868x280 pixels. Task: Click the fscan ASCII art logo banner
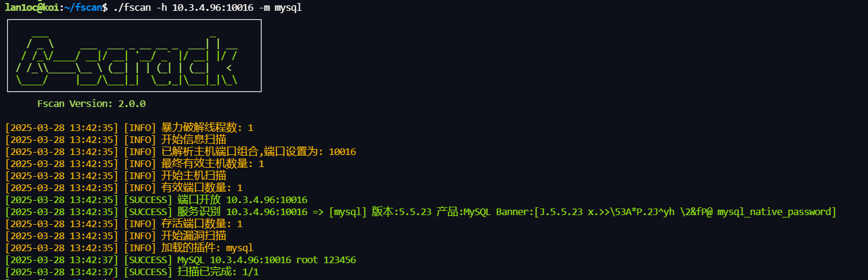tap(134, 56)
